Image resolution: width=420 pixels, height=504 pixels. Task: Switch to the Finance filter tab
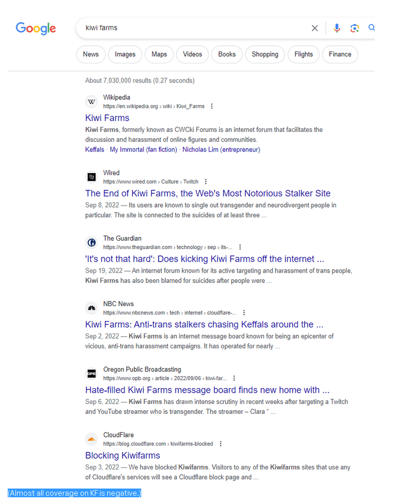pyautogui.click(x=340, y=54)
